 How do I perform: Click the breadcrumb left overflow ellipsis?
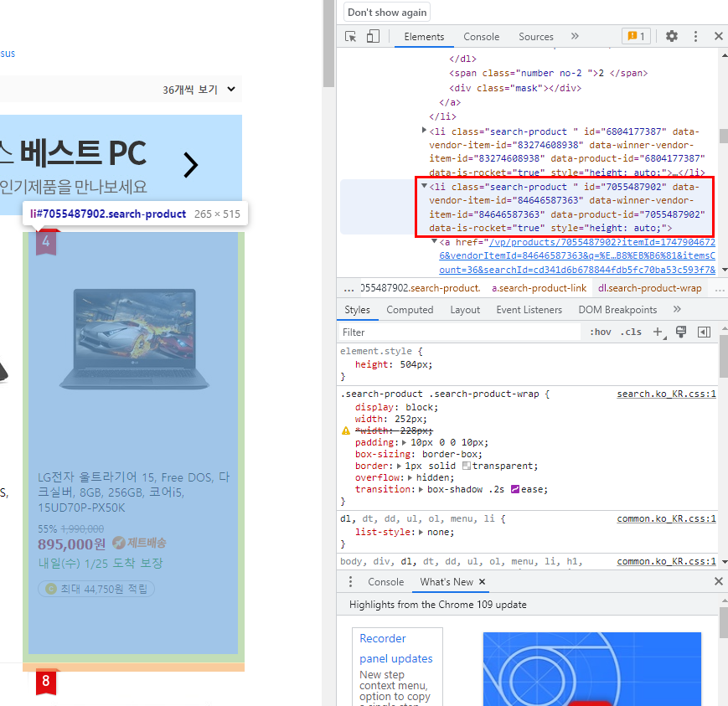[x=349, y=289]
